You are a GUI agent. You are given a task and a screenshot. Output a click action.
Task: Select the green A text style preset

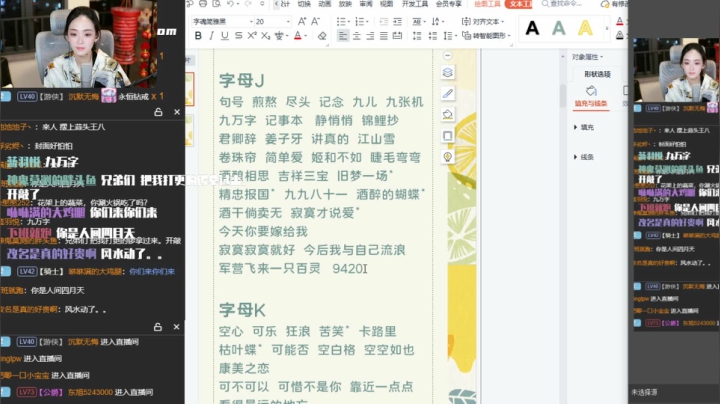[558, 28]
